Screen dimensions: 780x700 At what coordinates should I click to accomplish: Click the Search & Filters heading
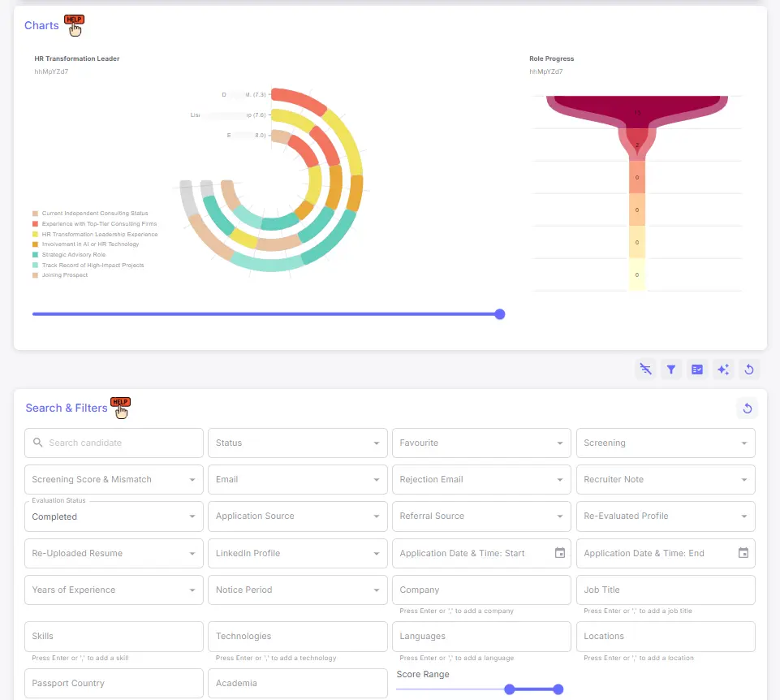tap(67, 408)
